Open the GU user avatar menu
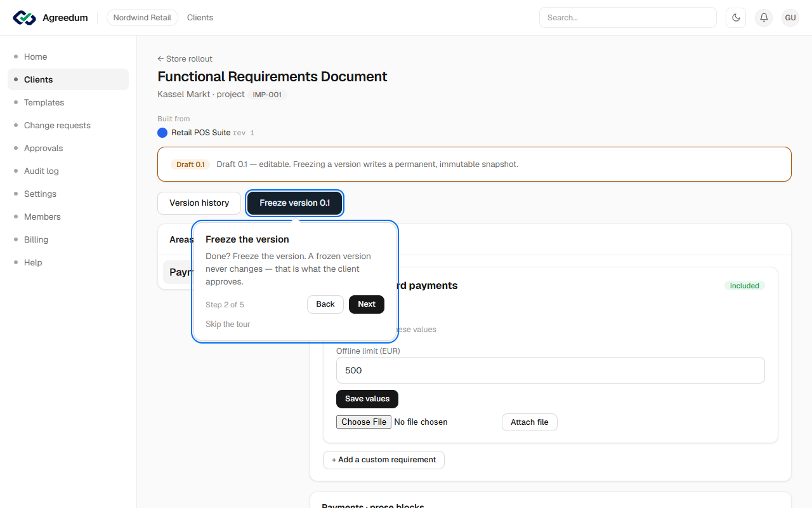The width and height of the screenshot is (812, 508). [x=790, y=18]
